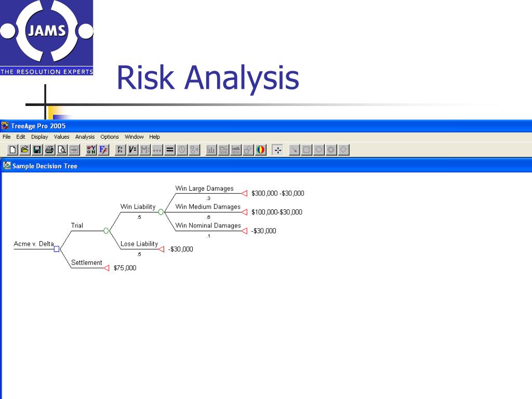This screenshot has height=399, width=532.
Task: Open the Window menu
Action: pos(134,137)
